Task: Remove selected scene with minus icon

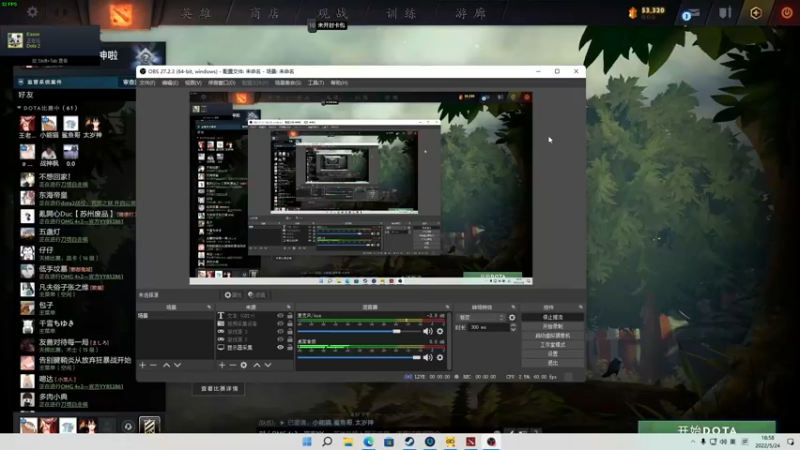Action: tap(153, 365)
